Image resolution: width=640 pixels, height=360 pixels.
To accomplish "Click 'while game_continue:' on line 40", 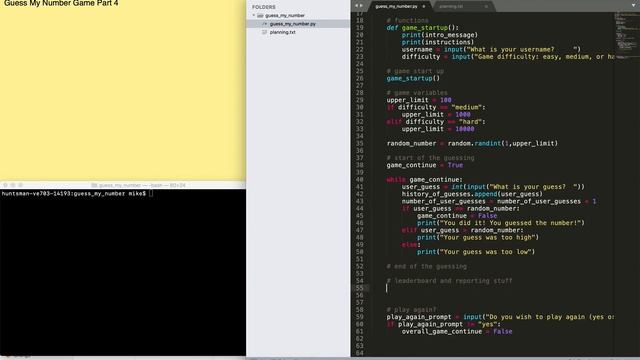I will pyautogui.click(x=424, y=180).
